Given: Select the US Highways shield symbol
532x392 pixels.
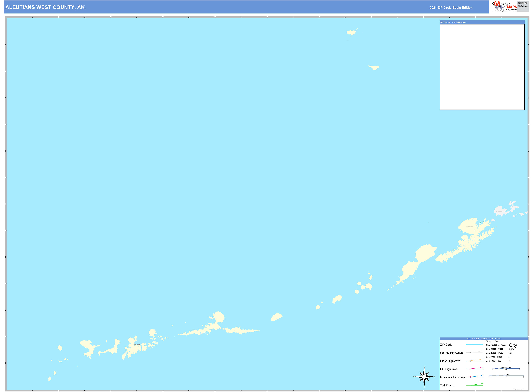Looking at the screenshot, I should pos(470,369).
